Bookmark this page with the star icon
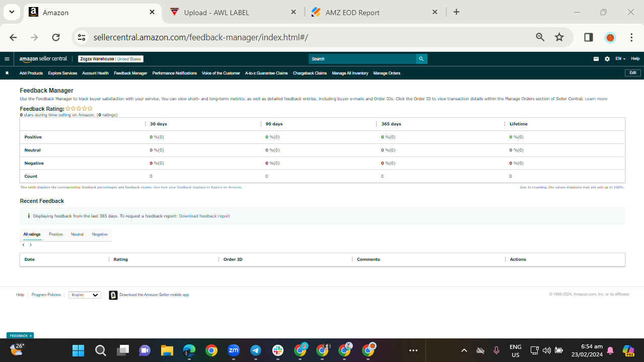The height and width of the screenshot is (362, 644). coord(559,37)
